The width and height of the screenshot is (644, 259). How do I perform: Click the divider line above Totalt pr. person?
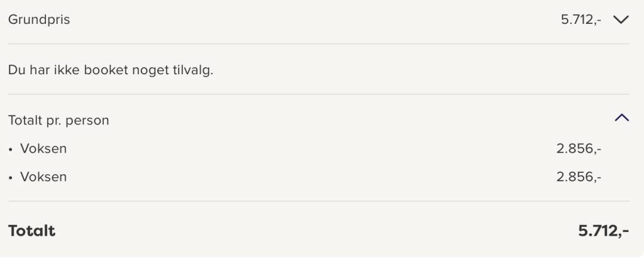click(x=319, y=94)
